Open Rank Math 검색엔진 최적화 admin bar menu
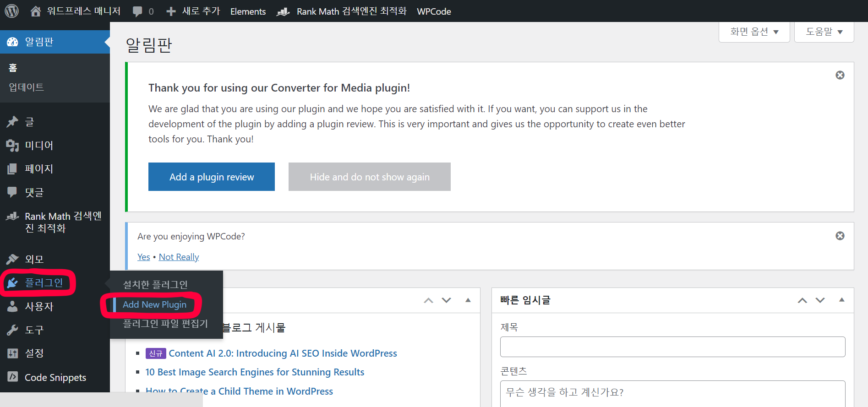868x407 pixels. tap(351, 11)
